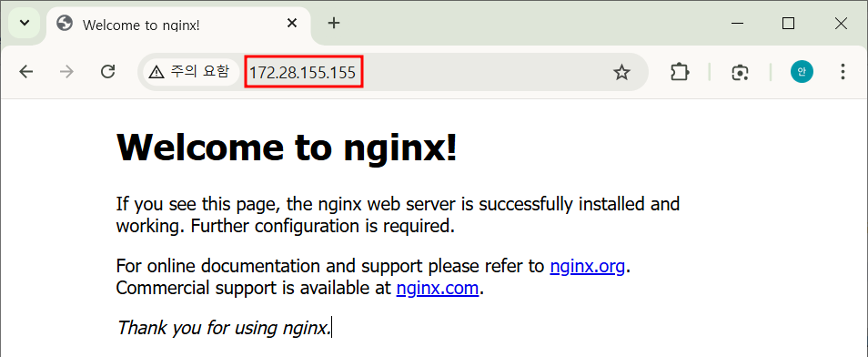The width and height of the screenshot is (868, 357).
Task: Open Chrome three-dot menu
Action: (x=843, y=72)
